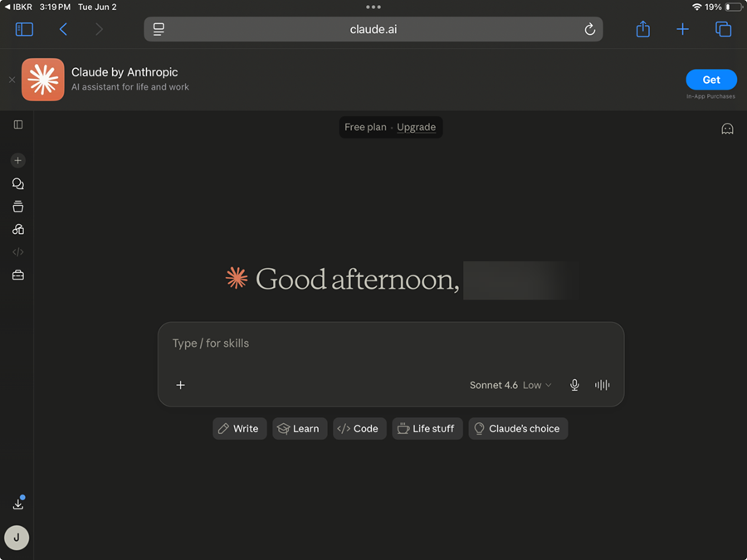Click the Upgrade link
This screenshot has width=747, height=560.
tap(416, 127)
